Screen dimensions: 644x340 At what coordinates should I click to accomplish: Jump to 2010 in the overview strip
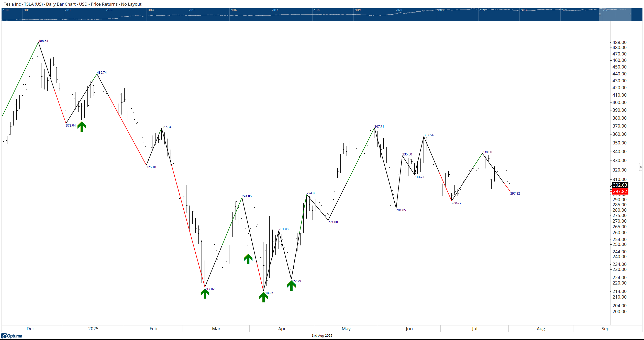[x=5, y=10]
